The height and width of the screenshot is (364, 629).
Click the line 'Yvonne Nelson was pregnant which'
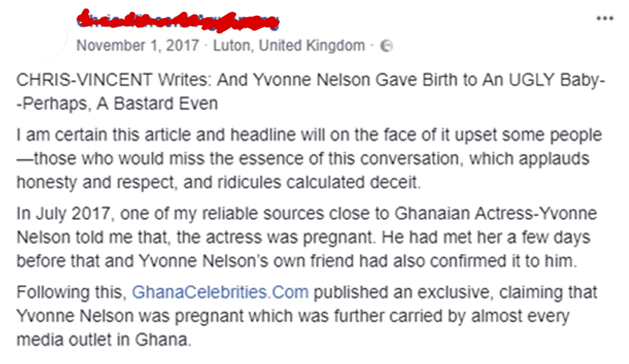click(x=293, y=316)
